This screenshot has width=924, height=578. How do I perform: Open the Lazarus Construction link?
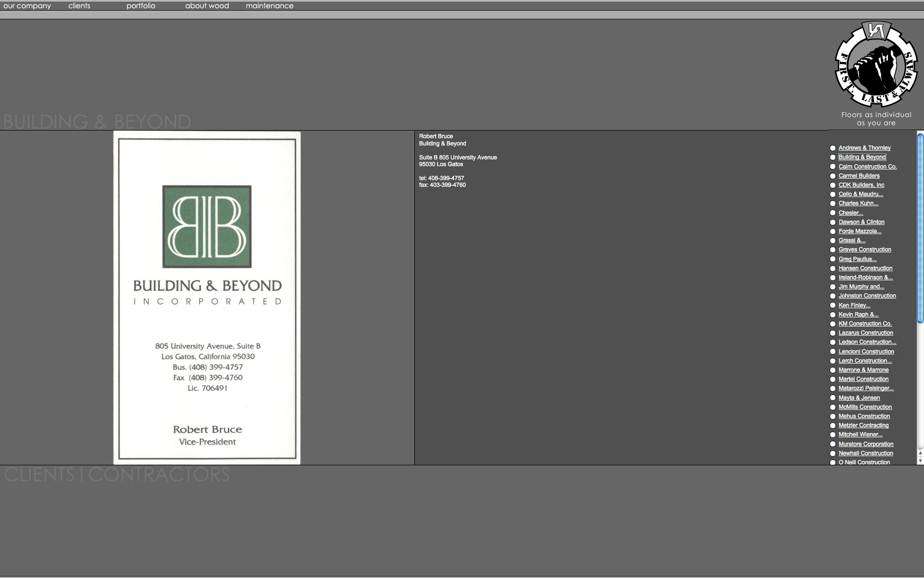tap(866, 333)
